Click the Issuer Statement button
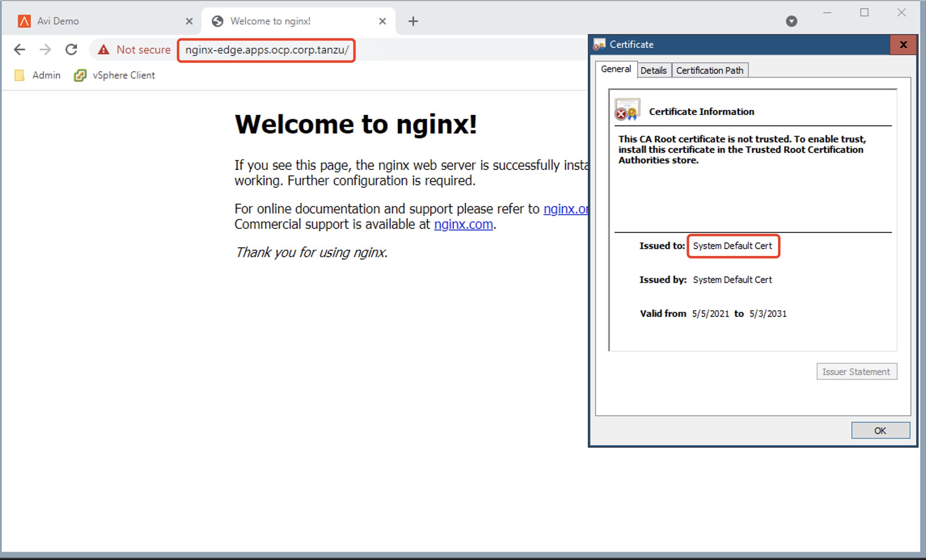The width and height of the screenshot is (926, 560). pos(856,371)
